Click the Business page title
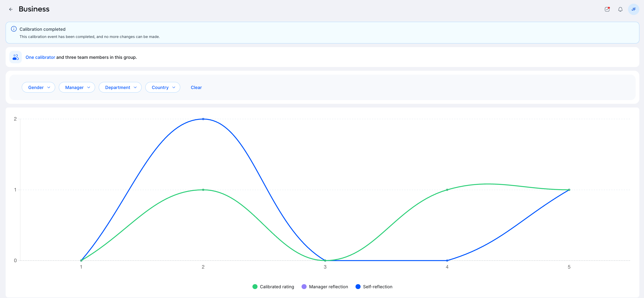 pyautogui.click(x=34, y=9)
